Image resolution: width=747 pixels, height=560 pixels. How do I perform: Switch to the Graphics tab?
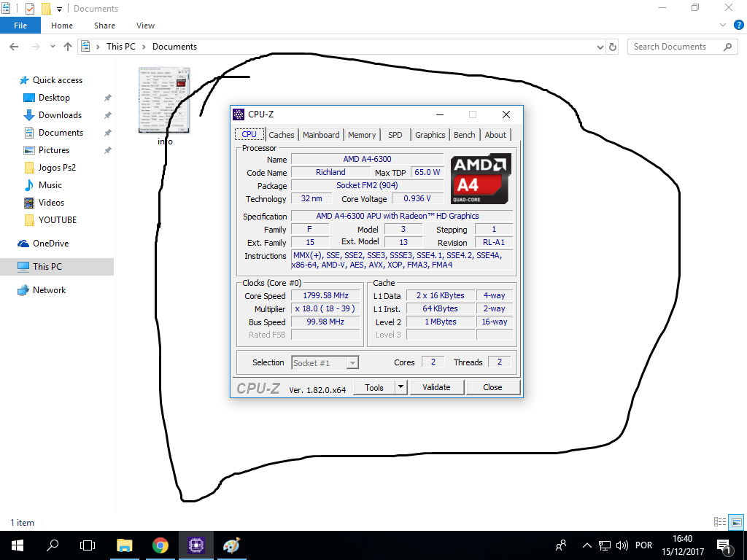click(x=430, y=135)
